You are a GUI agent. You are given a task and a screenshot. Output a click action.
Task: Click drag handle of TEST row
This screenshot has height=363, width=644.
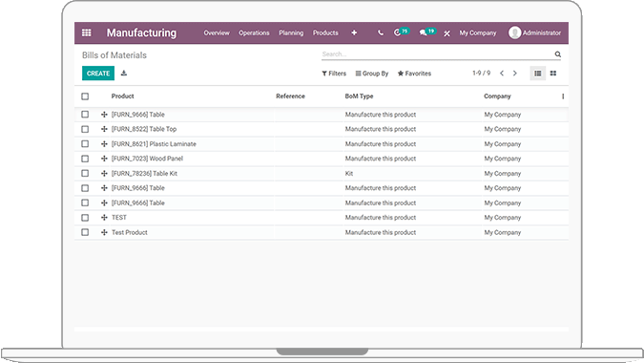click(104, 218)
